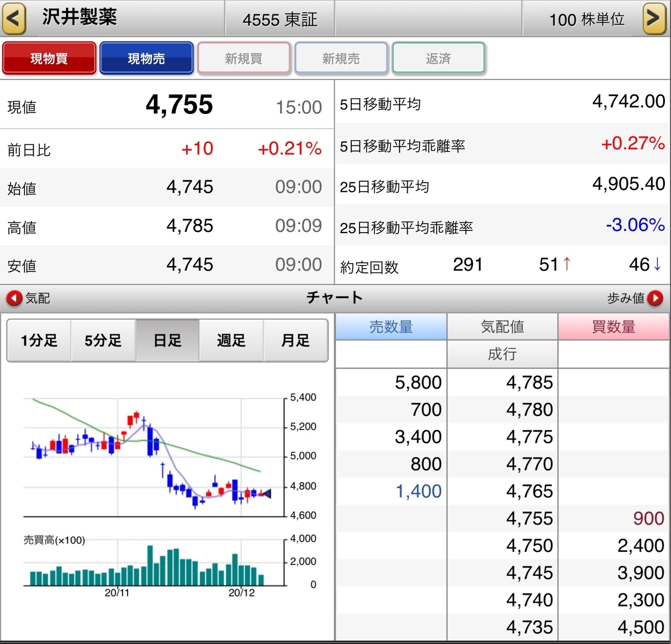Tap buy quantity 3,900
This screenshot has height=644, width=671.
click(641, 573)
